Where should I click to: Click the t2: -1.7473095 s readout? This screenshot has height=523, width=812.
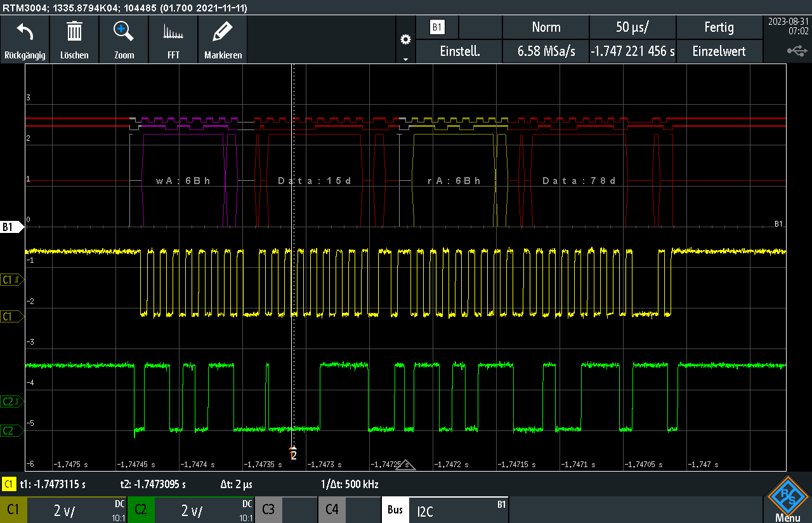(x=153, y=484)
